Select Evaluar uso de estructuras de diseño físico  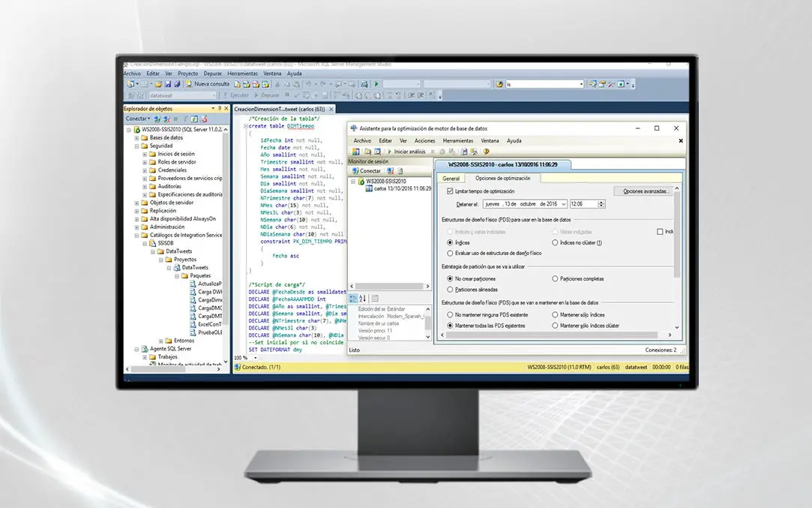(x=450, y=254)
